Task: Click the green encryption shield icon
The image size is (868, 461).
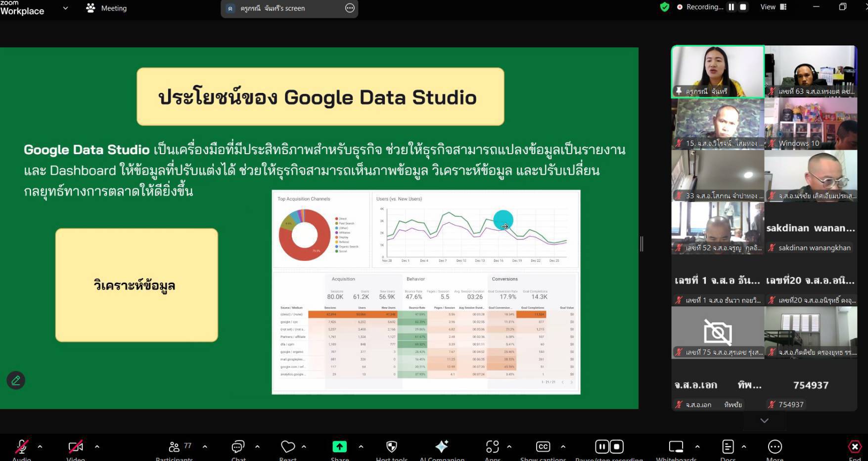Action: click(x=664, y=7)
